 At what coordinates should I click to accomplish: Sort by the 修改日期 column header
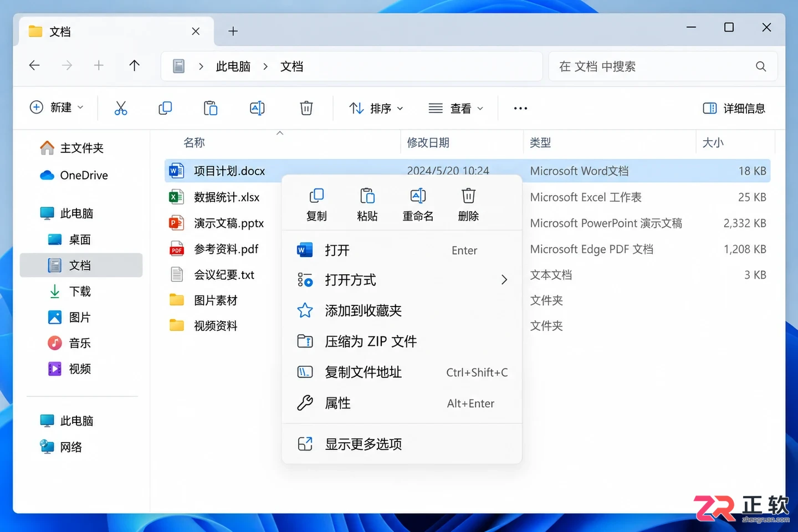click(x=428, y=142)
